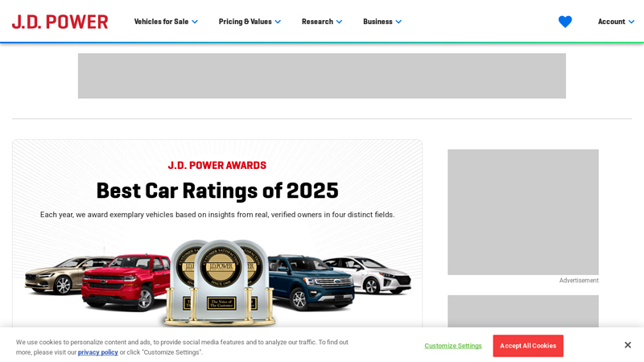Open the Research menu
This screenshot has height=362, width=644.
pos(322,22)
